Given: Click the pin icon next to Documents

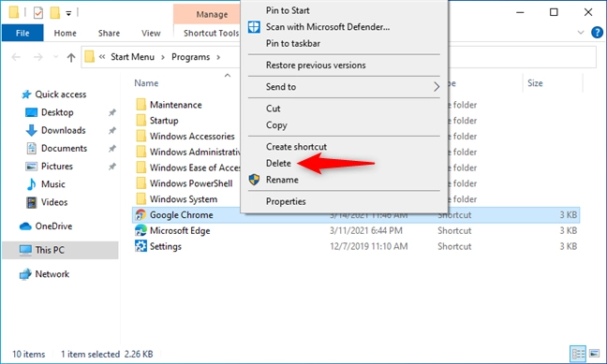Looking at the screenshot, I should point(111,149).
